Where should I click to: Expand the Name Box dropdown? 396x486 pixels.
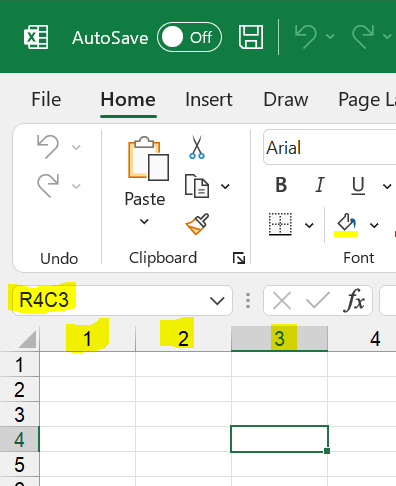[x=217, y=301]
